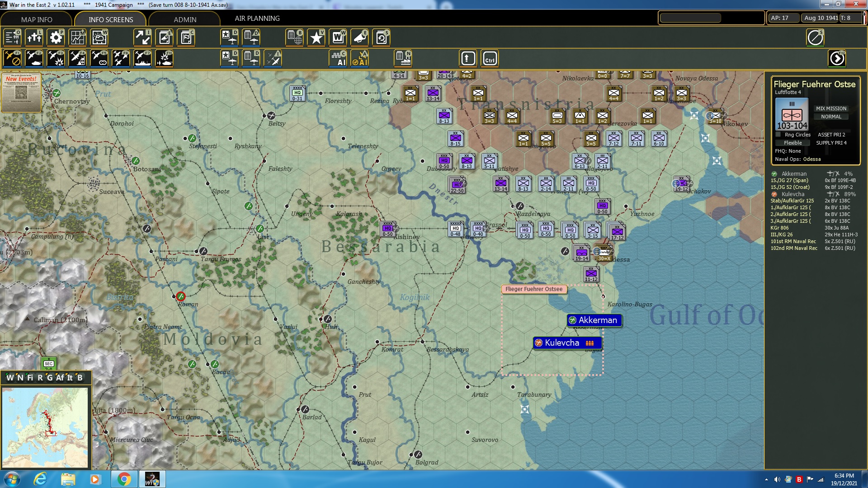Open the commander's report flag icon

tap(186, 38)
